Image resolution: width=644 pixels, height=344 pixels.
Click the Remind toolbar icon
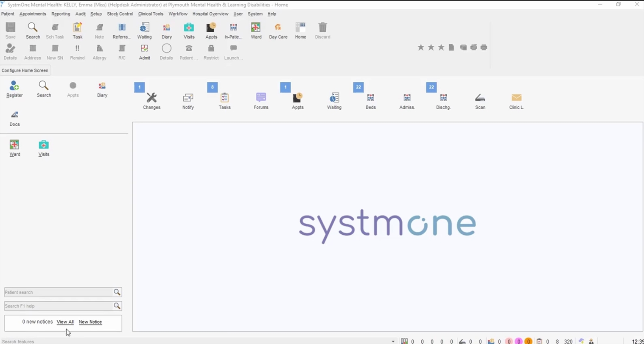[77, 52]
